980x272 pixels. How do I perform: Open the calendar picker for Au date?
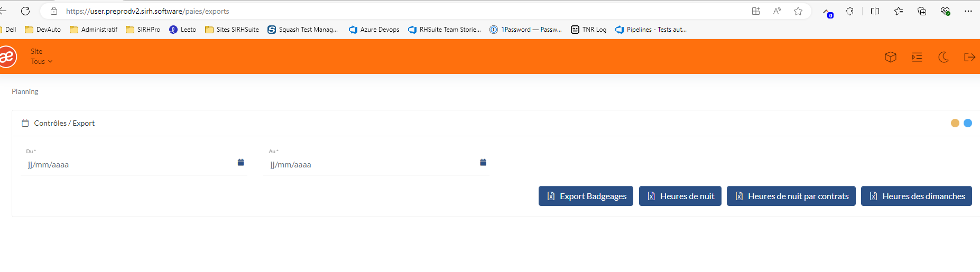(x=483, y=162)
